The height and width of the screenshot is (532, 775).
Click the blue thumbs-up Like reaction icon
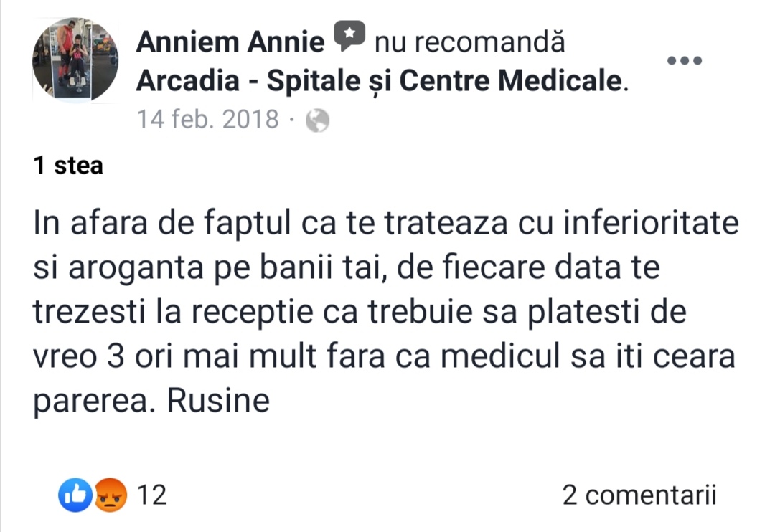(x=75, y=495)
